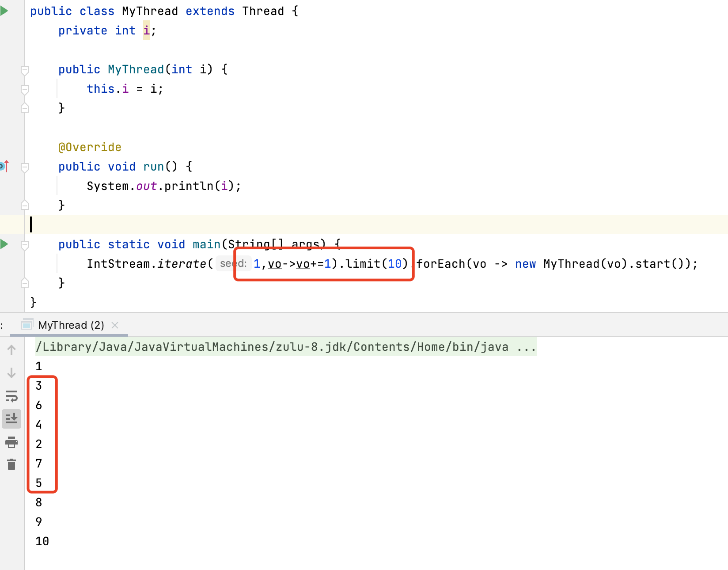Collapse the MyThread constructor fold marker
The width and height of the screenshot is (728, 570).
(25, 70)
